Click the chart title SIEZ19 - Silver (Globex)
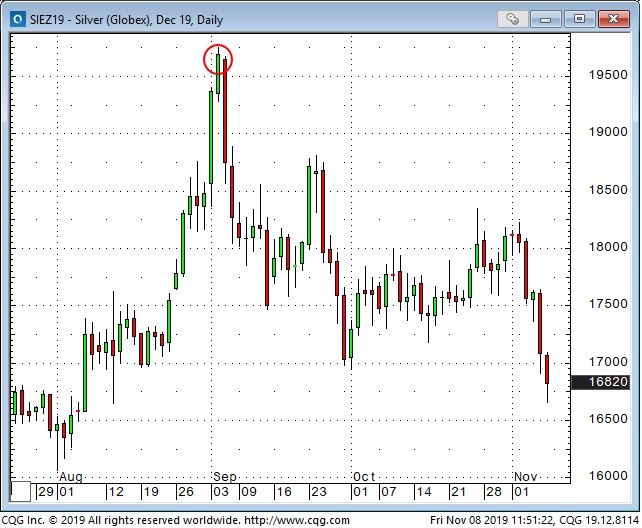The width and height of the screenshot is (642, 528). [x=90, y=20]
